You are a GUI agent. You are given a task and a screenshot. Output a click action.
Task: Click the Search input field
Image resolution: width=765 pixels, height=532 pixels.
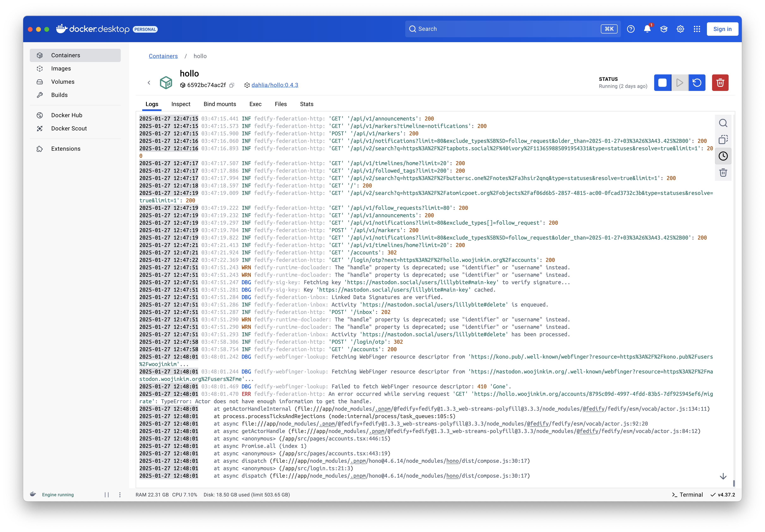click(512, 29)
